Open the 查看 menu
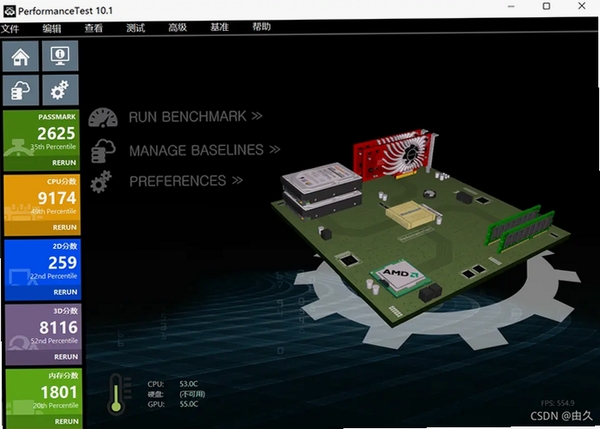600x429 pixels. (x=94, y=28)
